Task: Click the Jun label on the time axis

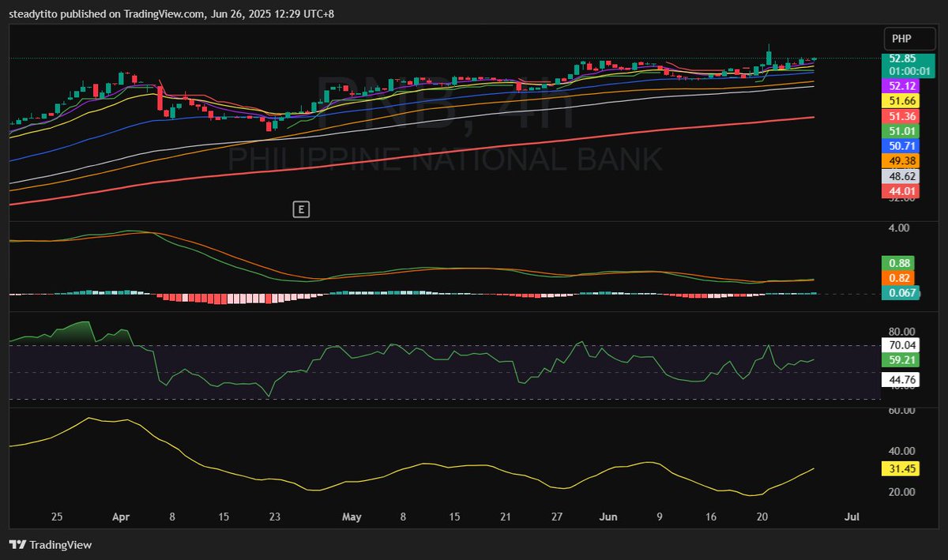Action: 608,517
